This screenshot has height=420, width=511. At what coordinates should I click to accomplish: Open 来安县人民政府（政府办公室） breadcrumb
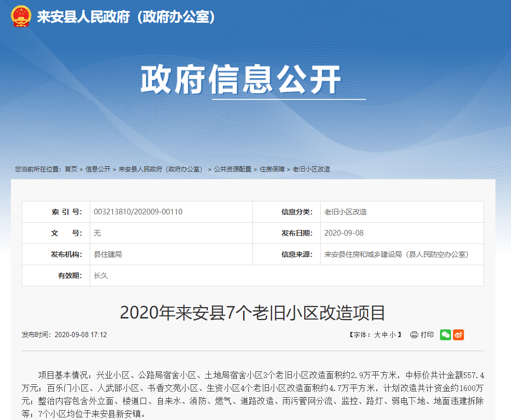(x=162, y=169)
